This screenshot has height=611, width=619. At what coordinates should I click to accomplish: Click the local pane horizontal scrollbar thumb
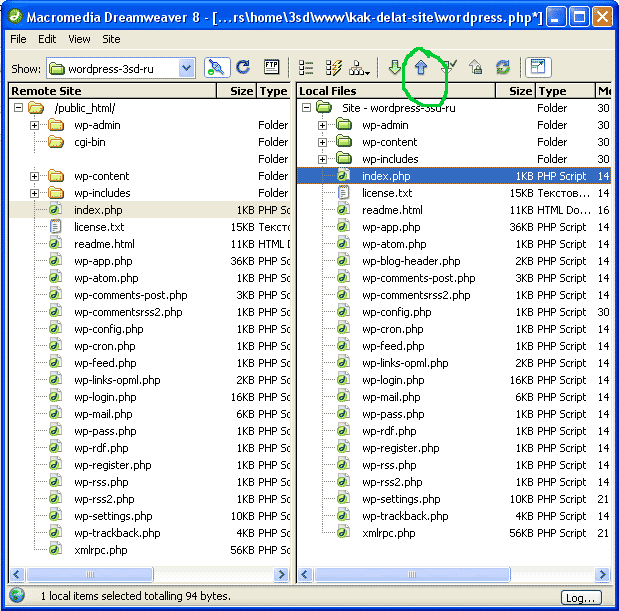tap(412, 574)
